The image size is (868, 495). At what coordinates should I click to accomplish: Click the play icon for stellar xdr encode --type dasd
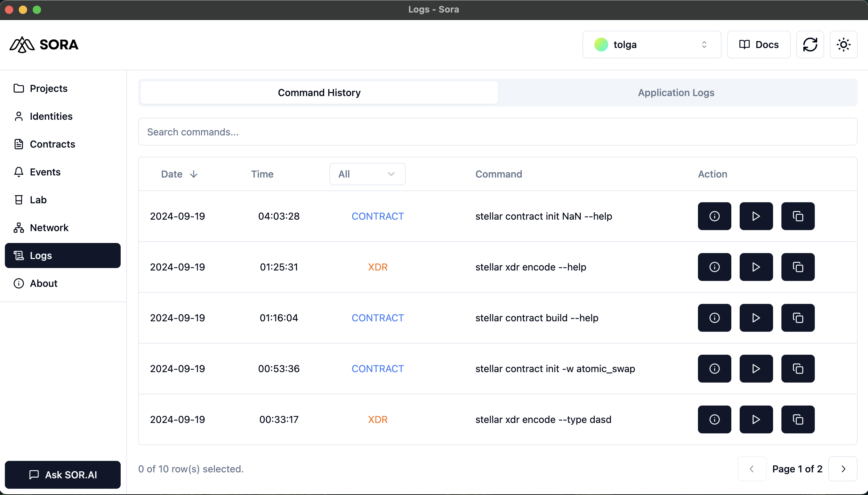pos(756,419)
